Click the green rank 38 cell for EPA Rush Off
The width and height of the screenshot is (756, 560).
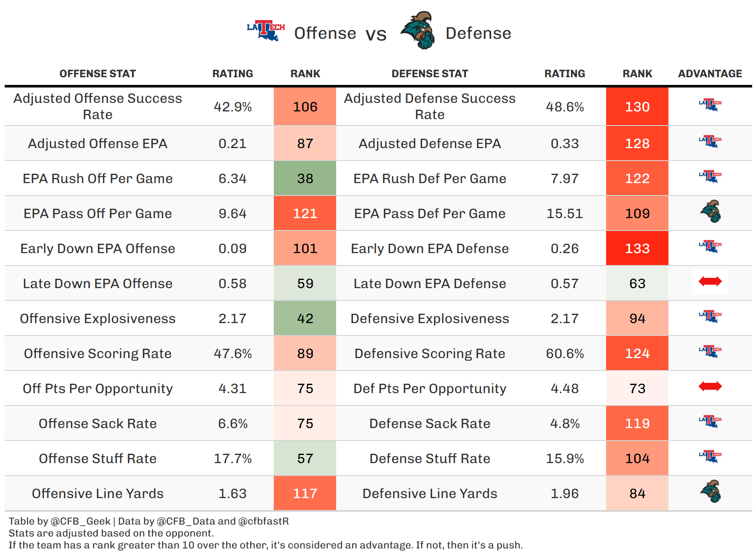(x=305, y=178)
